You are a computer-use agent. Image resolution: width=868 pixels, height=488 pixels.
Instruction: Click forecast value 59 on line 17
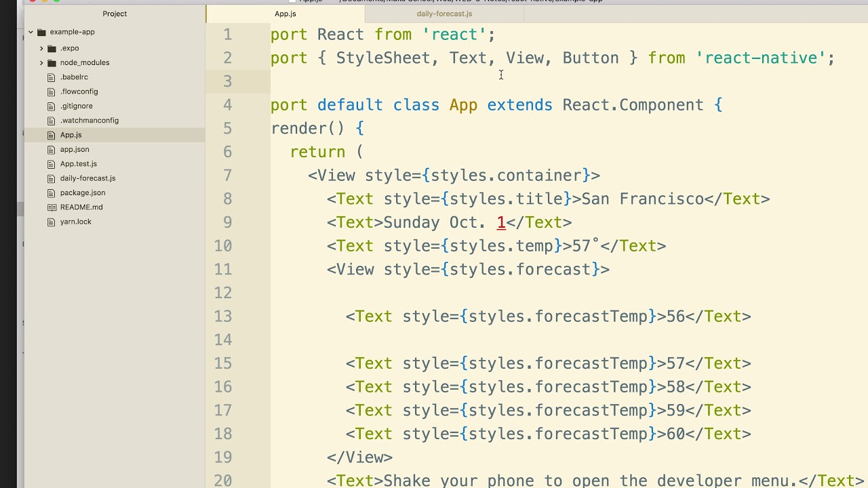pyautogui.click(x=675, y=411)
